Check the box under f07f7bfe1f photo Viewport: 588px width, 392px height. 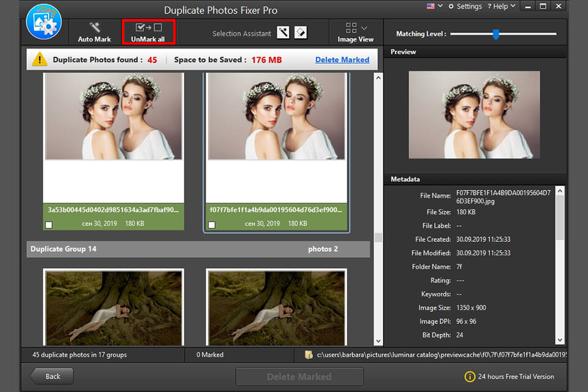click(x=211, y=224)
